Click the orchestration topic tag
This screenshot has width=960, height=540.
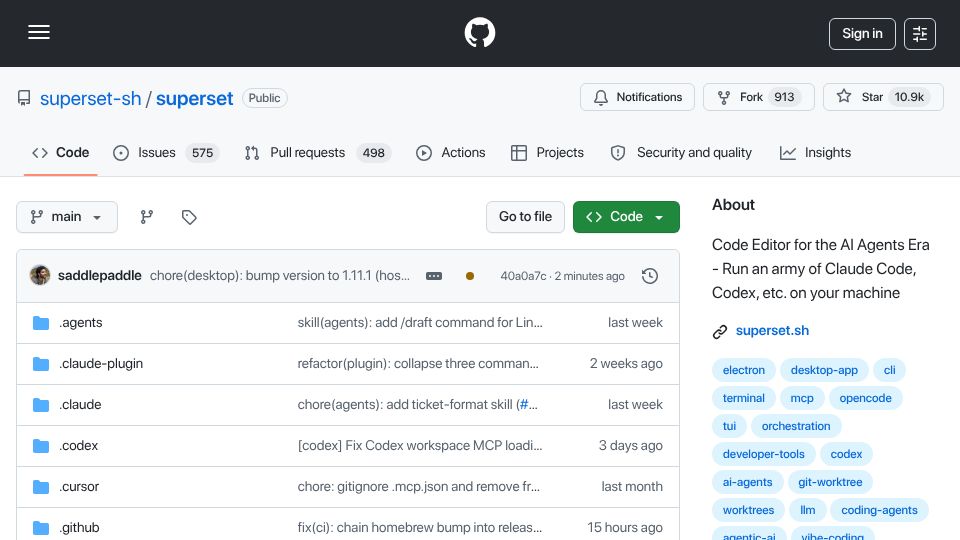coord(796,426)
